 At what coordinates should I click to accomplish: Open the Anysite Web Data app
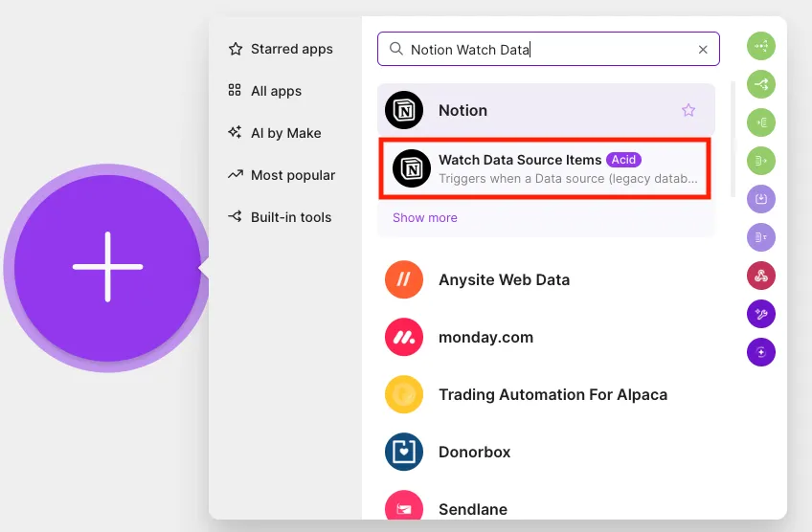point(547,280)
